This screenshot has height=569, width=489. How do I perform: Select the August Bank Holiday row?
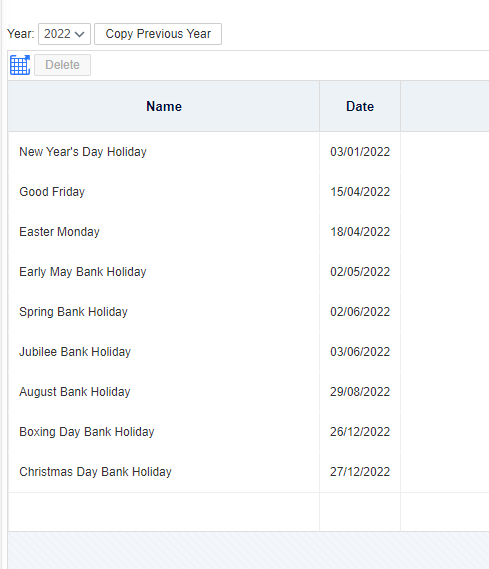tap(248, 392)
